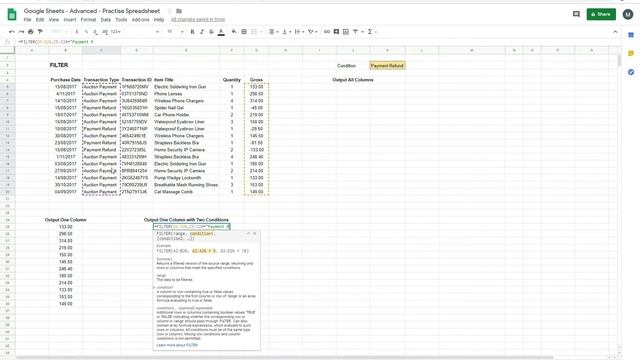
Task: Click the merge cells icon
Action: coord(254,32)
